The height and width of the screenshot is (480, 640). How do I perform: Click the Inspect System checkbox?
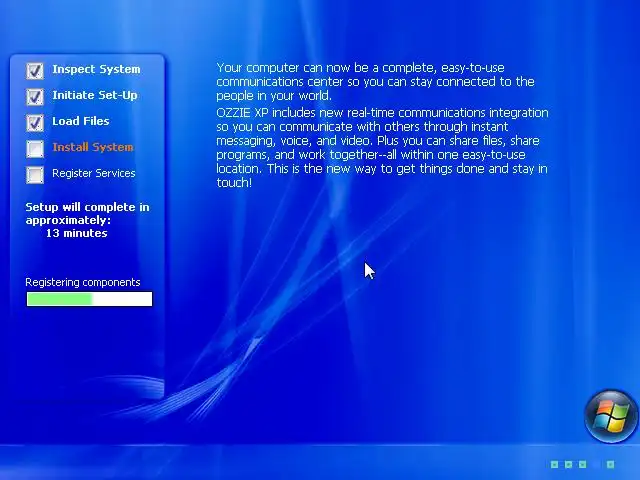tap(35, 71)
